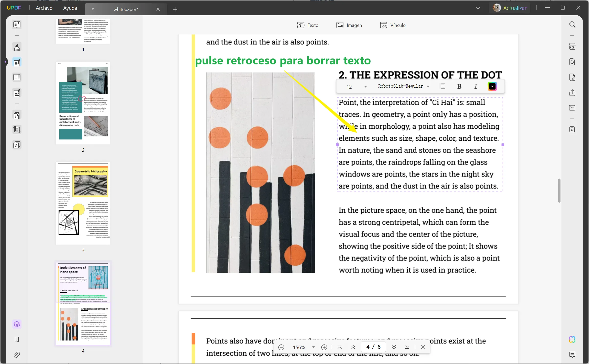Open the text alignment options
This screenshot has width=589, height=364.
pos(443,86)
